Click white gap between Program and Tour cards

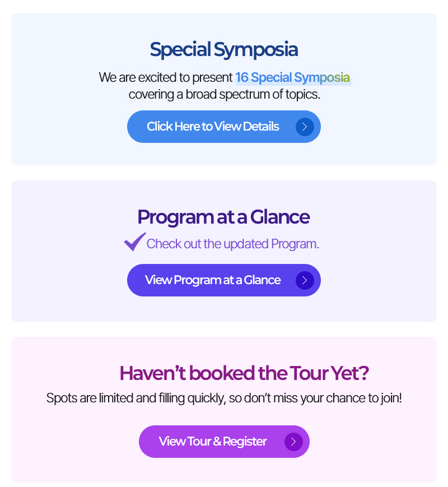pos(224,329)
